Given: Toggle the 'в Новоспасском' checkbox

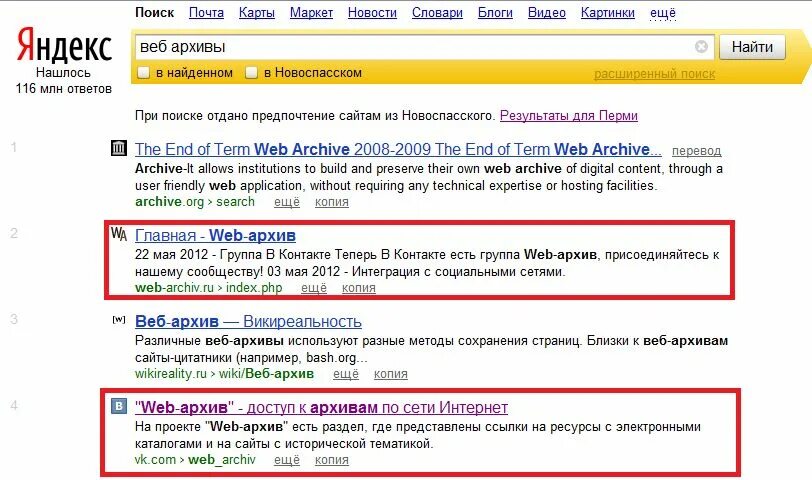Looking at the screenshot, I should pyautogui.click(x=251, y=72).
